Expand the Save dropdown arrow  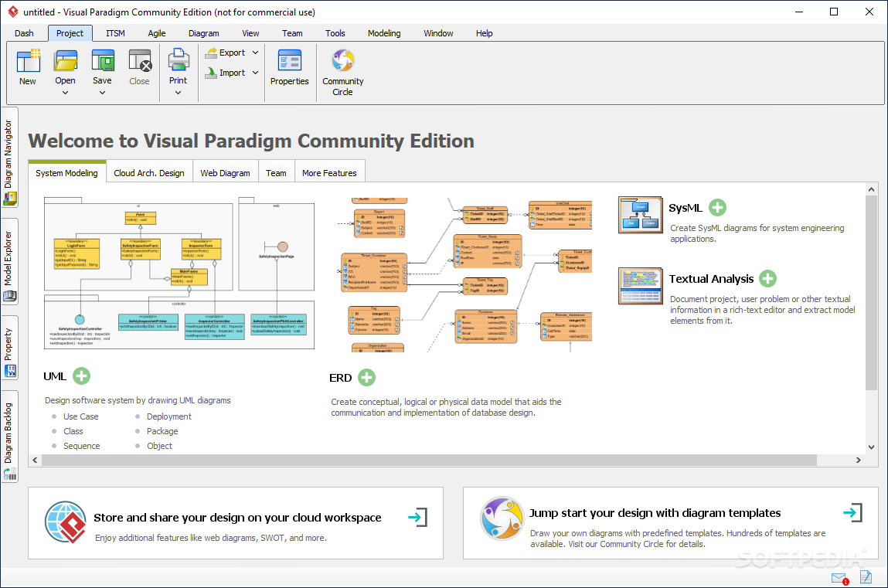103,93
